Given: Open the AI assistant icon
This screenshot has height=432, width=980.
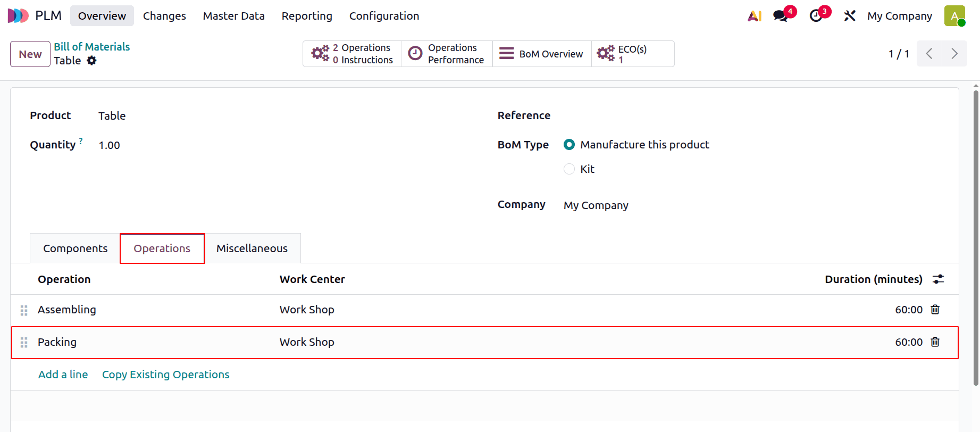Looking at the screenshot, I should [755, 16].
